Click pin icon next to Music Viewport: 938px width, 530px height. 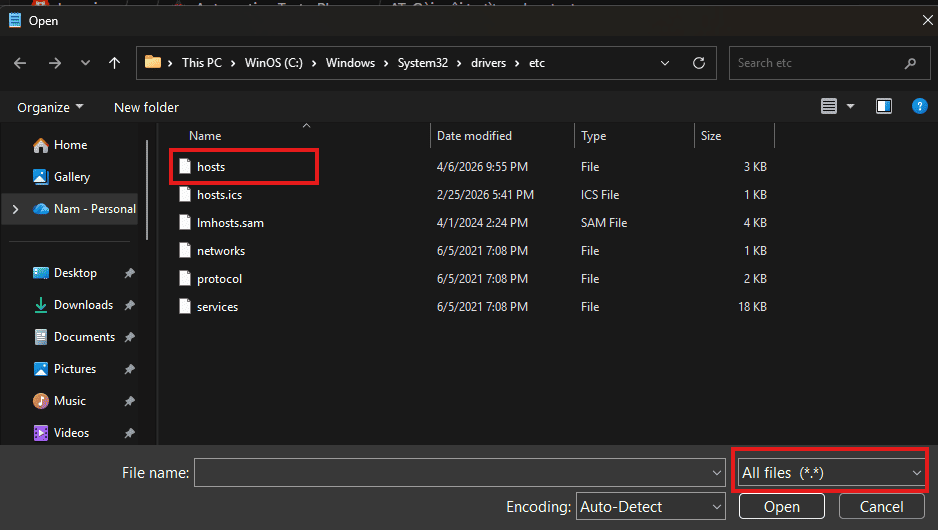click(x=129, y=401)
